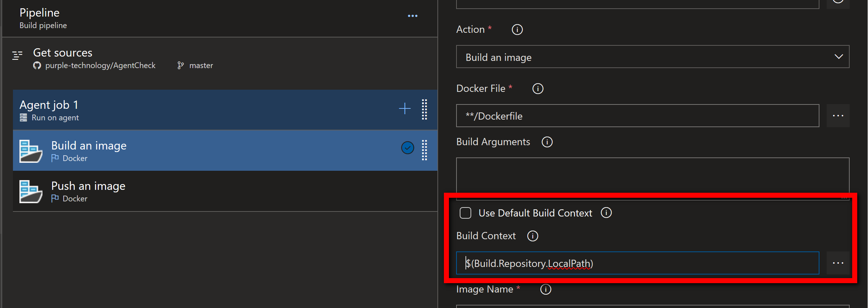Show the Build Context info tooltip
868x308 pixels.
coord(532,236)
